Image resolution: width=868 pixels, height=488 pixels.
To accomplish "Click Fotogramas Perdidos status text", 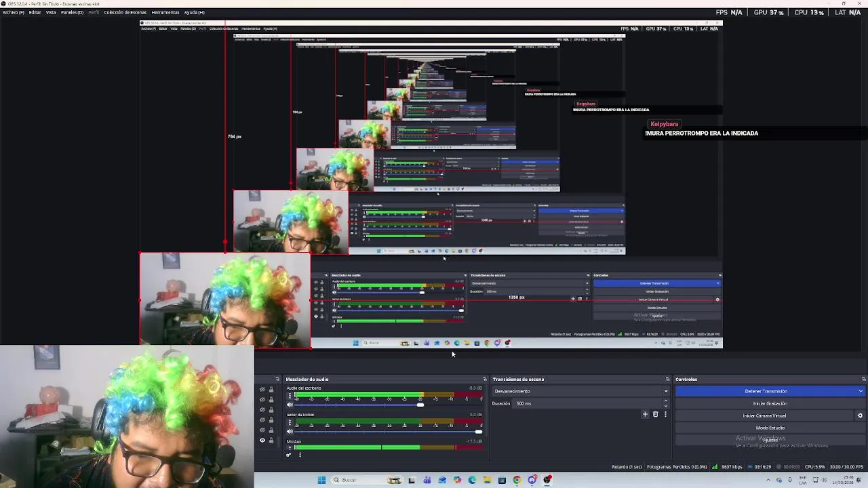I will coord(677,466).
